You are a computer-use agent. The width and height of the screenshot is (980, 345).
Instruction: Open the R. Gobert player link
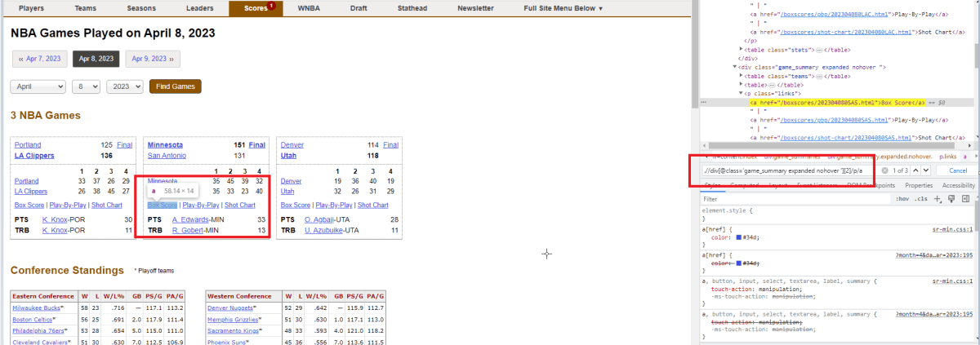tap(188, 231)
